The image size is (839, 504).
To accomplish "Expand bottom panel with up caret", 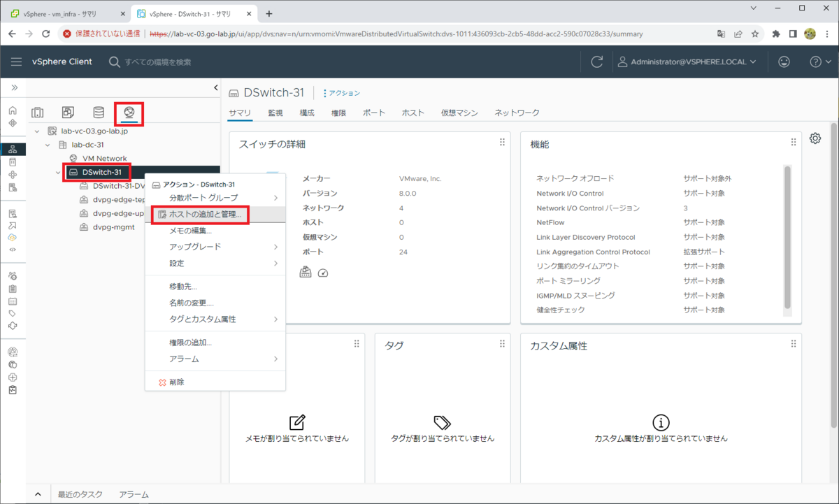I will (38, 494).
